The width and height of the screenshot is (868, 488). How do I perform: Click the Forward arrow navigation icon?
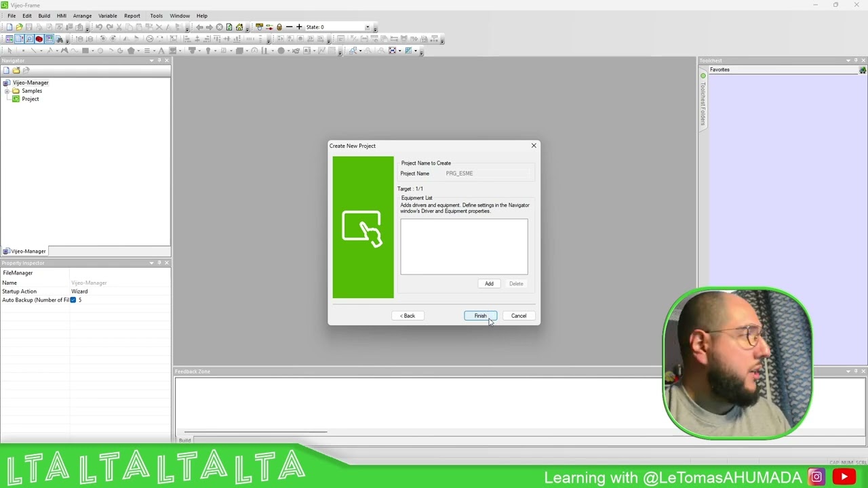click(210, 27)
